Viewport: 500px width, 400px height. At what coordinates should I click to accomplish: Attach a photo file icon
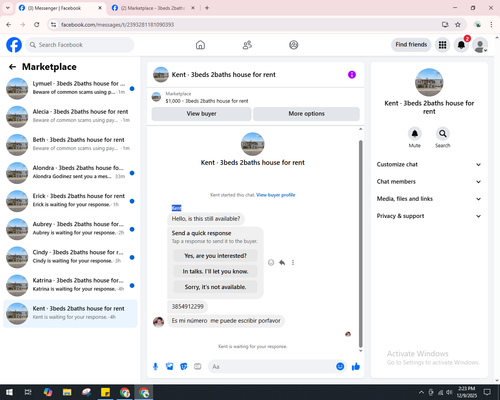point(170,367)
